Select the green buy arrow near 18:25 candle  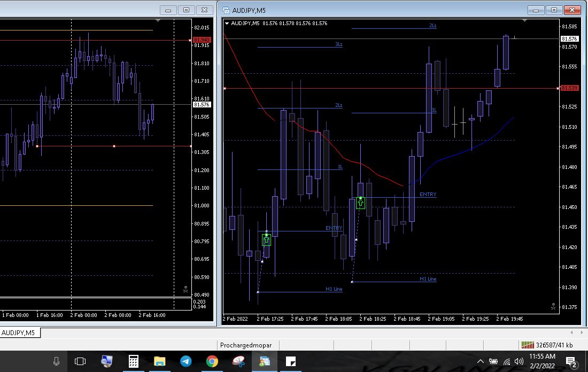point(361,203)
